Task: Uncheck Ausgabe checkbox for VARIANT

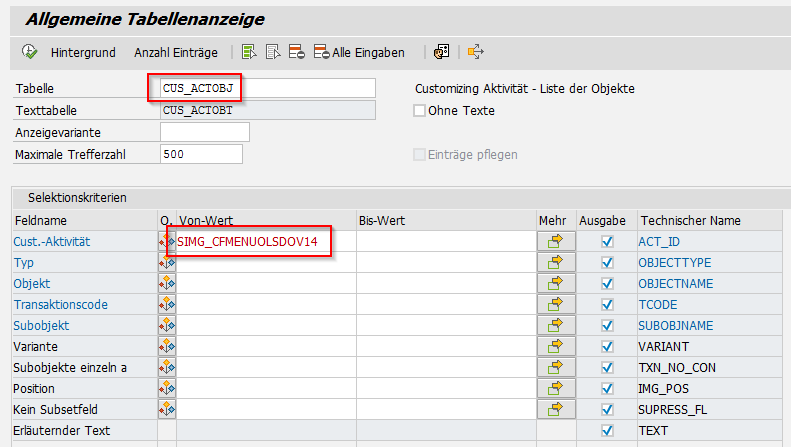Action: pos(607,347)
